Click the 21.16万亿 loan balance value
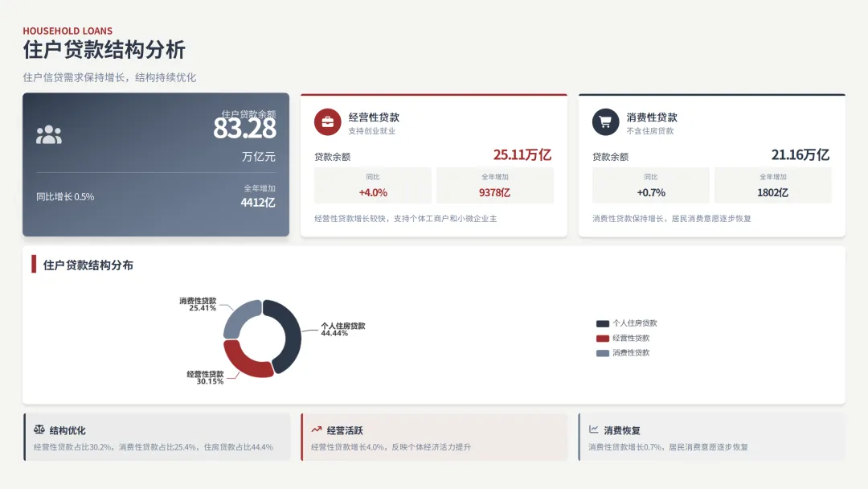 [x=800, y=155]
